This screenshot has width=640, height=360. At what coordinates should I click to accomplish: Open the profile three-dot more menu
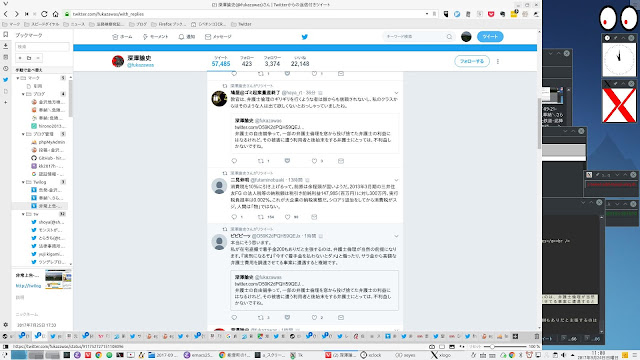[498, 61]
